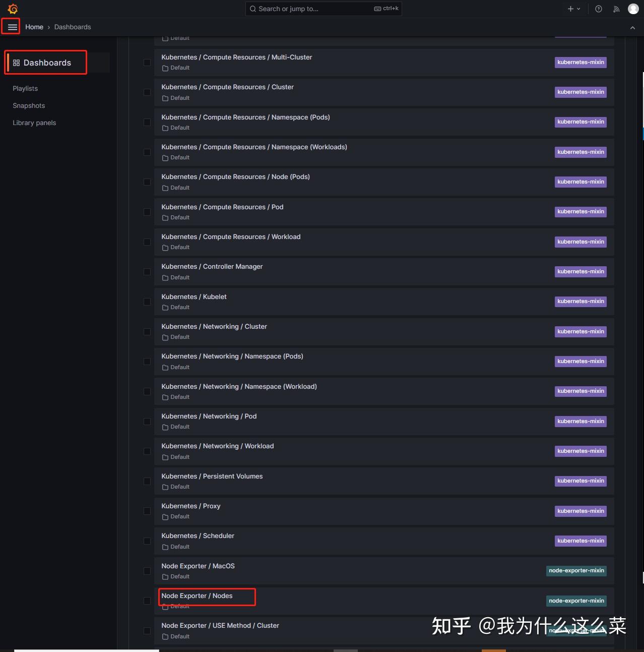
Task: Open Node Exporter / USE Method / Cluster
Action: (x=220, y=626)
